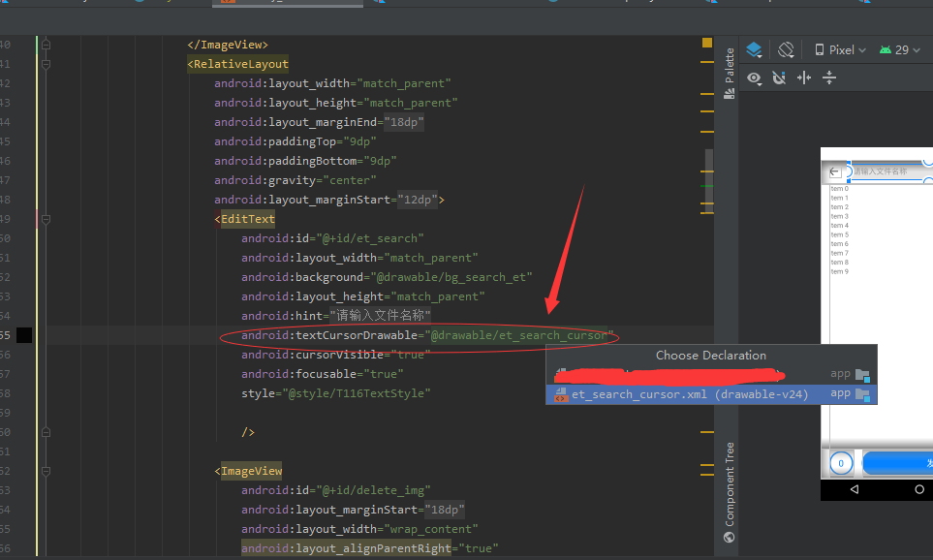Click the yellow warning inspection indicator

click(707, 43)
